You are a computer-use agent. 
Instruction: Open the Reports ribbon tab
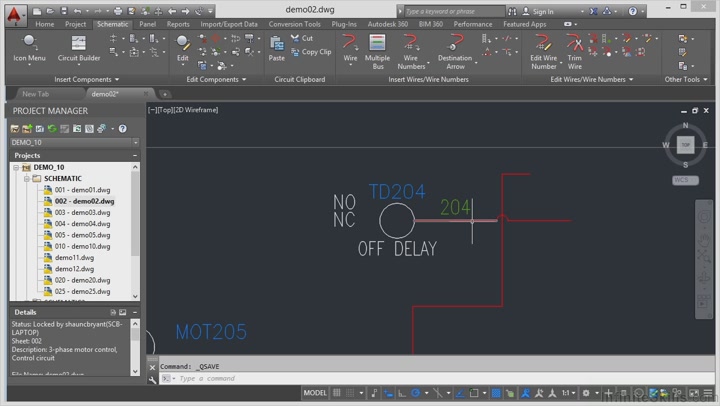click(178, 24)
